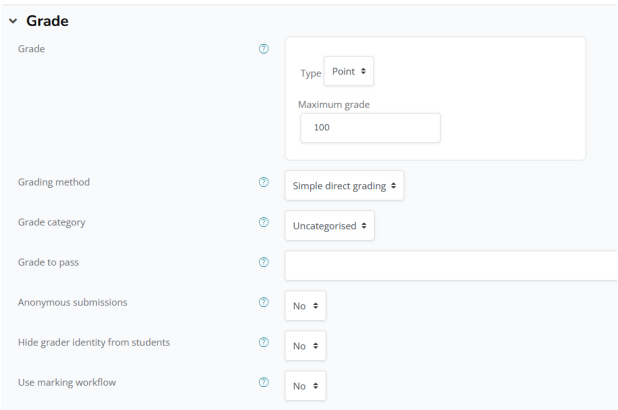Click the "Maximum grade" label text

(336, 104)
